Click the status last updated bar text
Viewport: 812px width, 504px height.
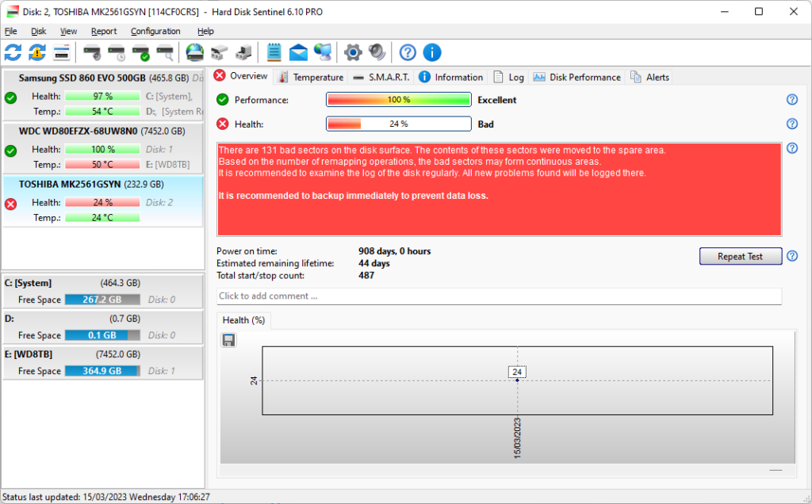(x=106, y=497)
